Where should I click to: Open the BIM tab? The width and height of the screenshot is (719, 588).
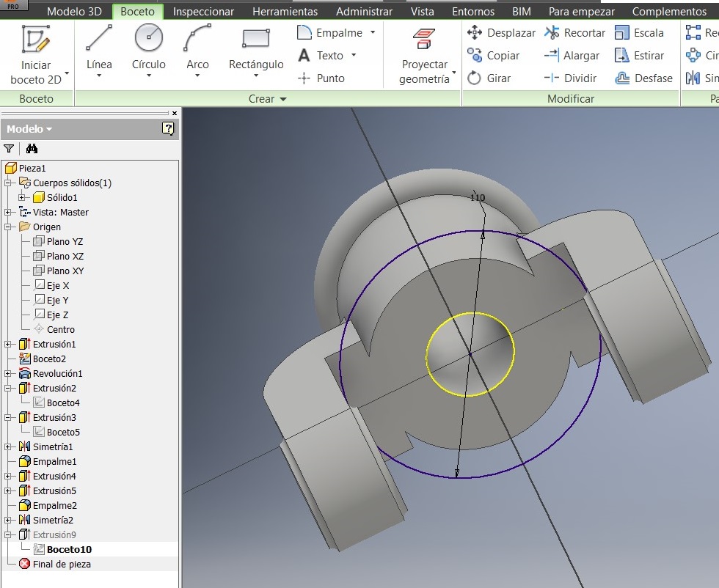[522, 12]
